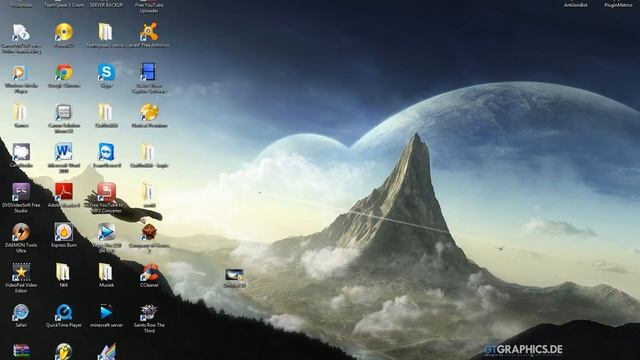Select the Skype shortcut
640x360 pixels.
[106, 73]
